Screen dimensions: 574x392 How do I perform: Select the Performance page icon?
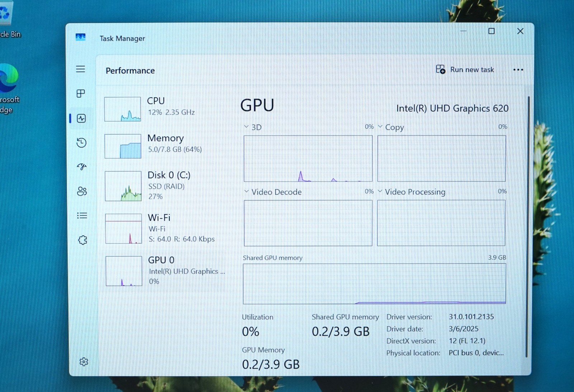(81, 118)
